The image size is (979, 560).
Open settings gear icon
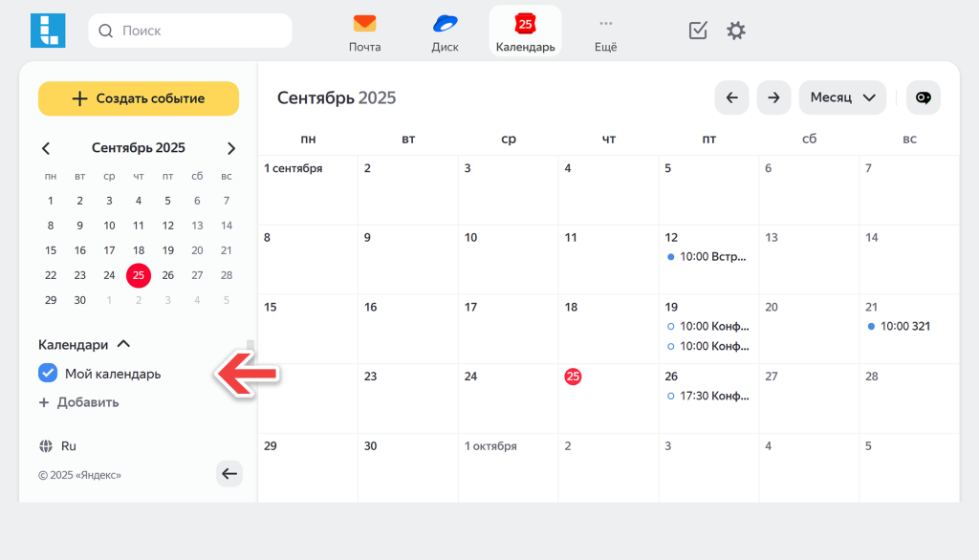(735, 31)
